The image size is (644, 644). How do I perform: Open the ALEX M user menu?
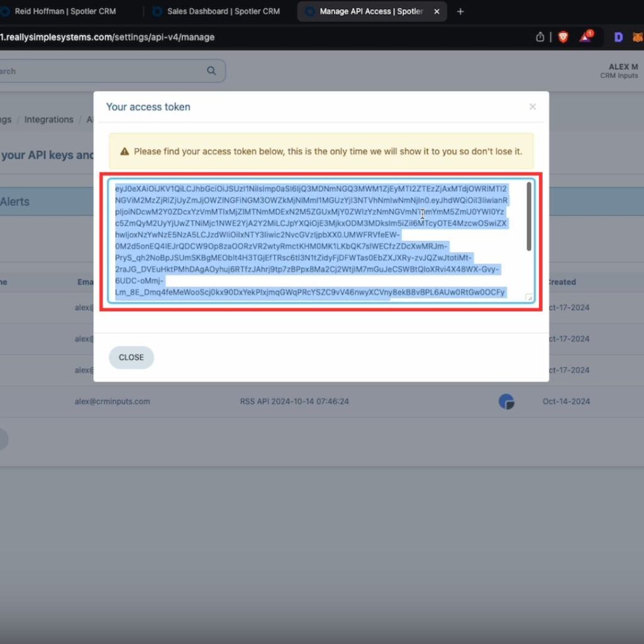[619, 70]
